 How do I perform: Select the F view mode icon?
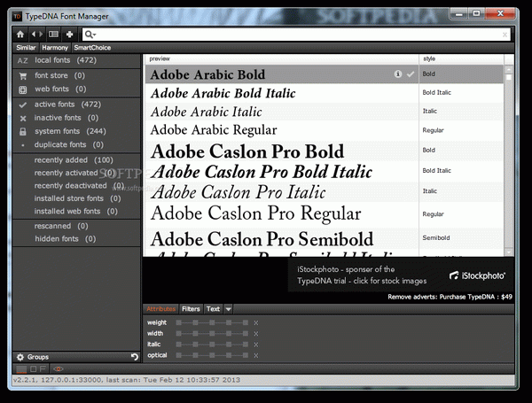[43, 368]
